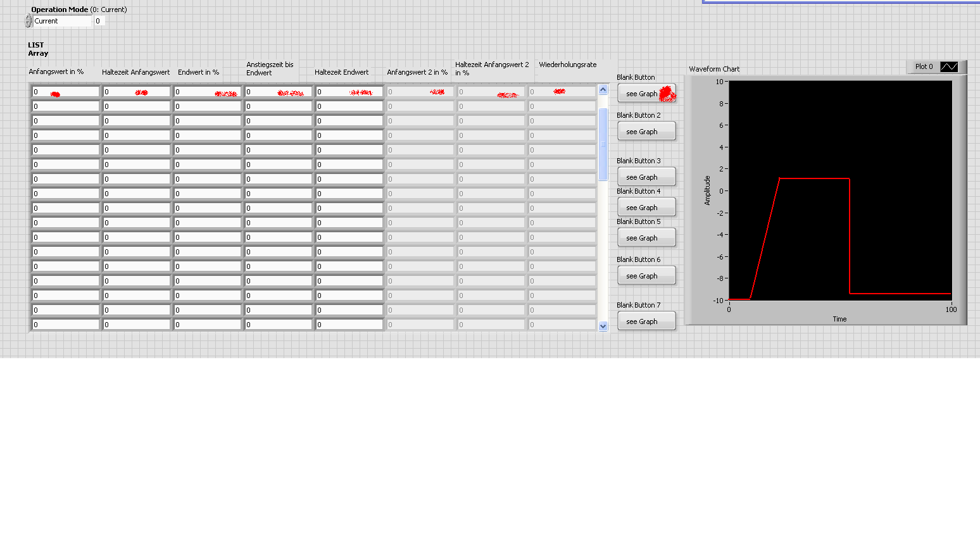Click the 'Operation Mode (0: Current)' label

[79, 9]
